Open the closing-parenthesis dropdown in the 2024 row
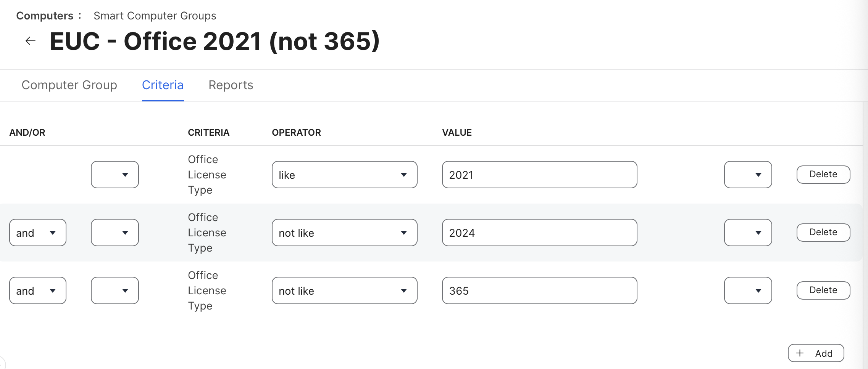The width and height of the screenshot is (868, 369). [x=748, y=233]
